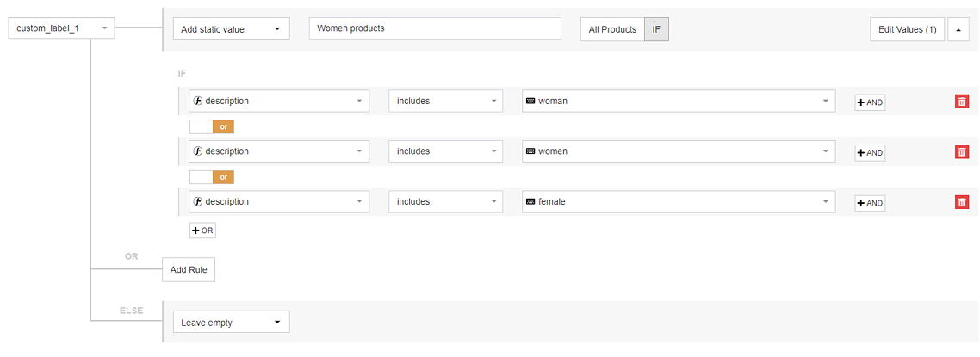This screenshot has width=980, height=357.
Task: Delete the 'women' condition row
Action: point(962,152)
